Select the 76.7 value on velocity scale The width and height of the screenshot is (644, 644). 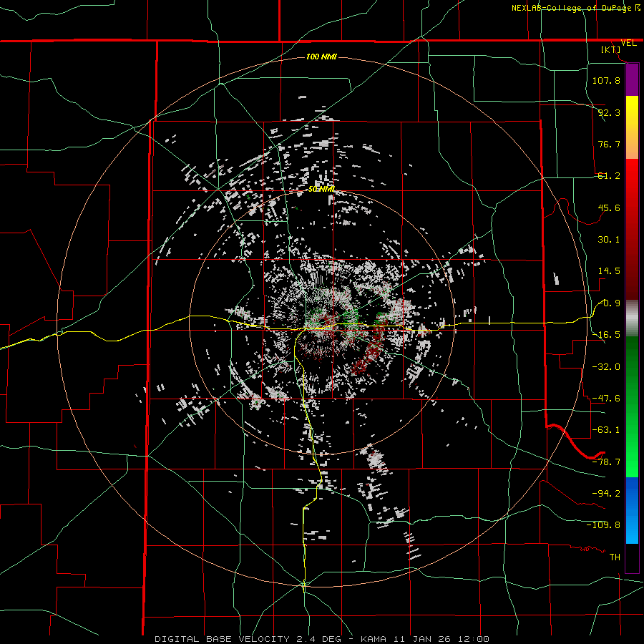tap(609, 144)
